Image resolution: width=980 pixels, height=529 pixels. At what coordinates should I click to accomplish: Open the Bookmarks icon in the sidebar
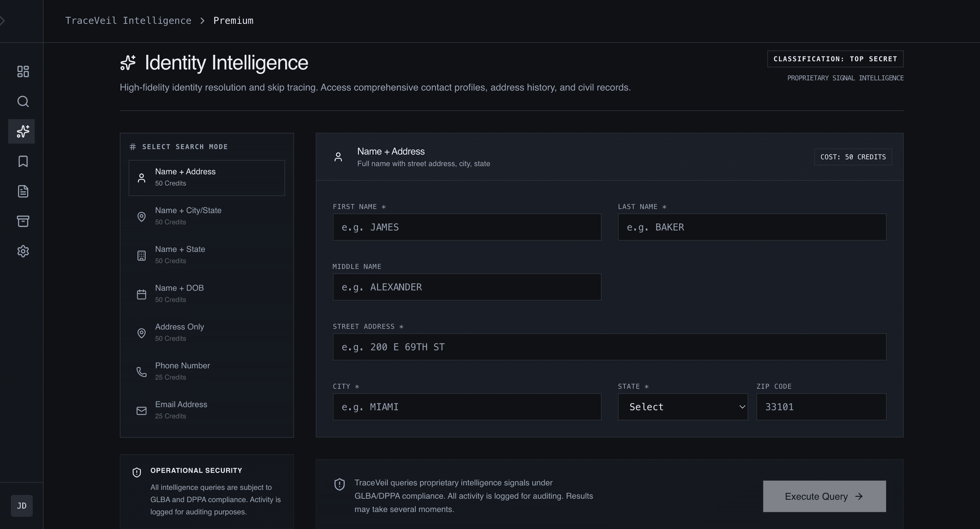[x=23, y=161]
